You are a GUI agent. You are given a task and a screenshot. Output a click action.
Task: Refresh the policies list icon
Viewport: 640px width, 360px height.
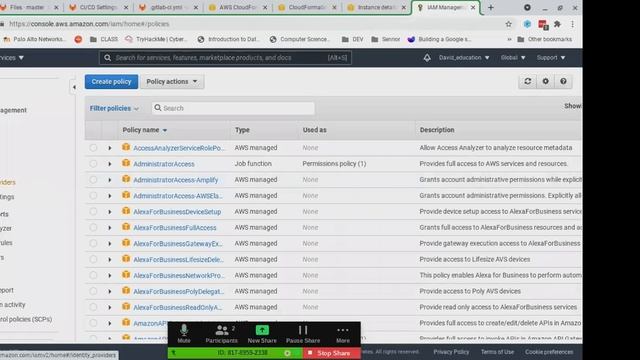point(527,81)
